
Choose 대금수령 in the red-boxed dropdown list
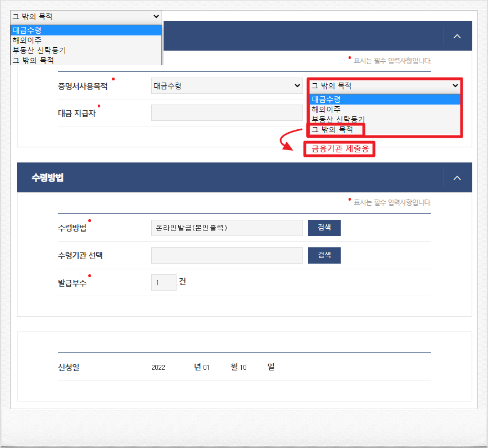click(385, 99)
